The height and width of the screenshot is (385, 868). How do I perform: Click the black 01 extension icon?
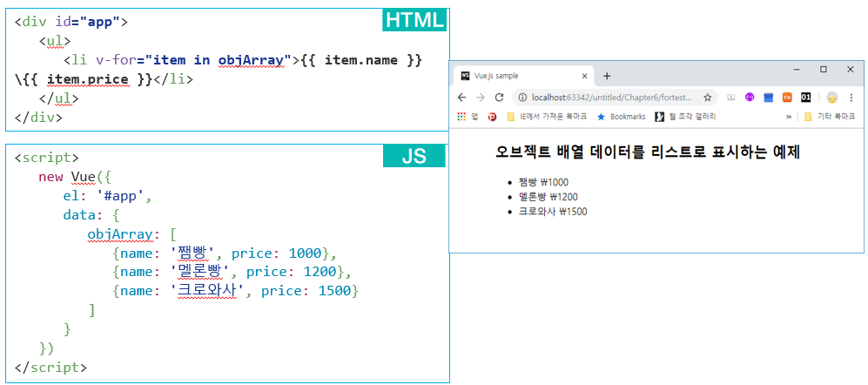(x=806, y=98)
